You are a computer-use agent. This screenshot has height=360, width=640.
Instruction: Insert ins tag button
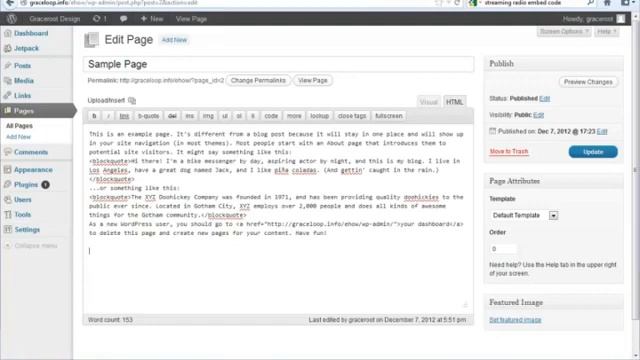click(x=190, y=116)
